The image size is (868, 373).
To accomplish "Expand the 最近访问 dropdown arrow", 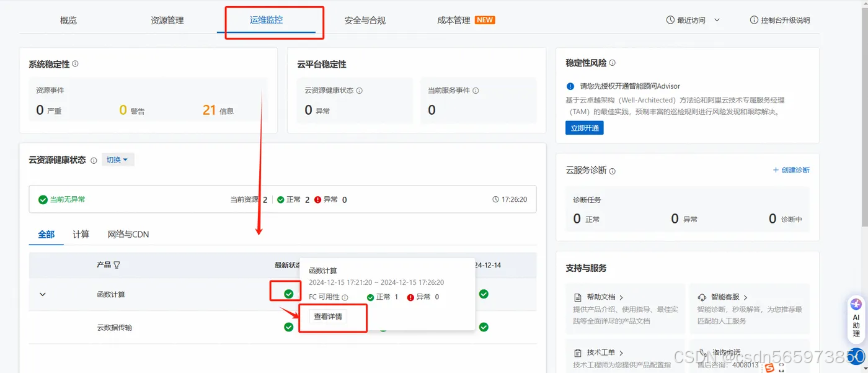I will pyautogui.click(x=717, y=20).
